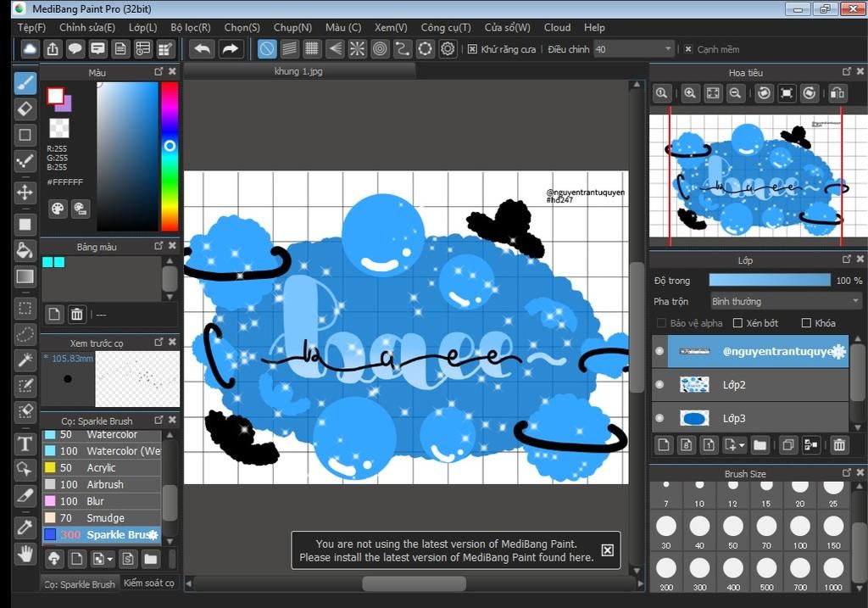Viewport: 868px width, 608px height.
Task: Duplicate the current layer
Action: pos(787,444)
